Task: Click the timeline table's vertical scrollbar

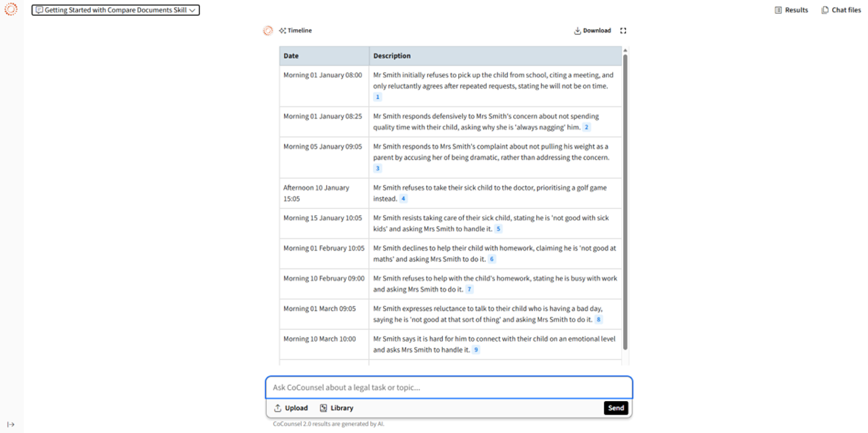Action: coord(625,203)
